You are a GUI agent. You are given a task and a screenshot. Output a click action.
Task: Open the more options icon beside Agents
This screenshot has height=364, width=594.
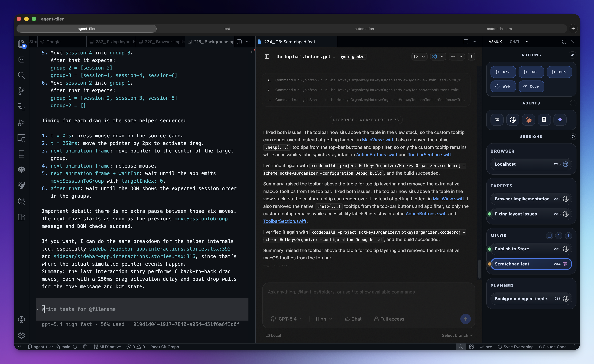pos(573,103)
